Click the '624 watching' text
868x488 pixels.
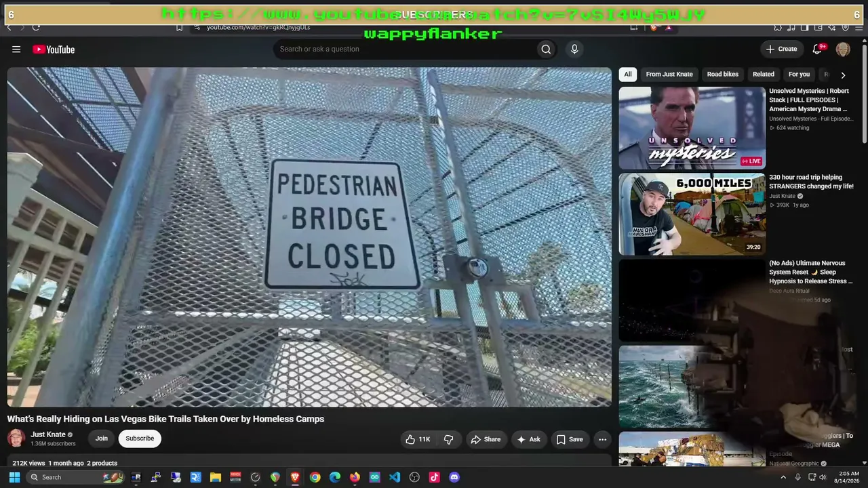pos(793,128)
